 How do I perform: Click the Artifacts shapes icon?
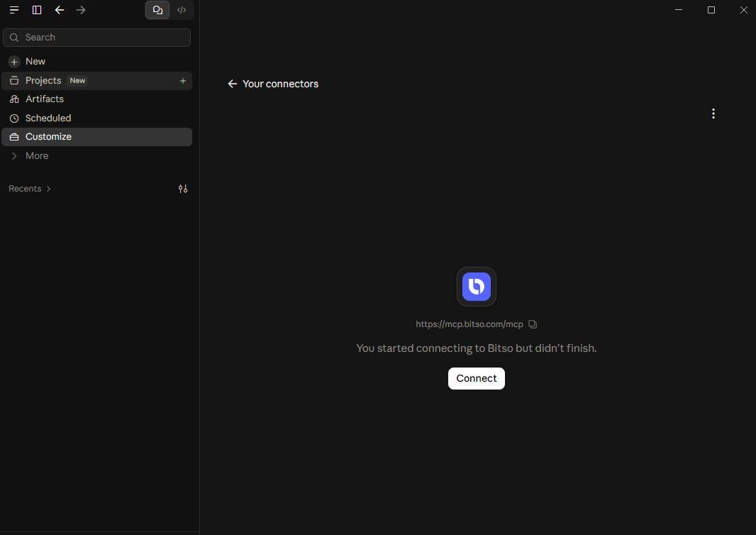(14, 99)
